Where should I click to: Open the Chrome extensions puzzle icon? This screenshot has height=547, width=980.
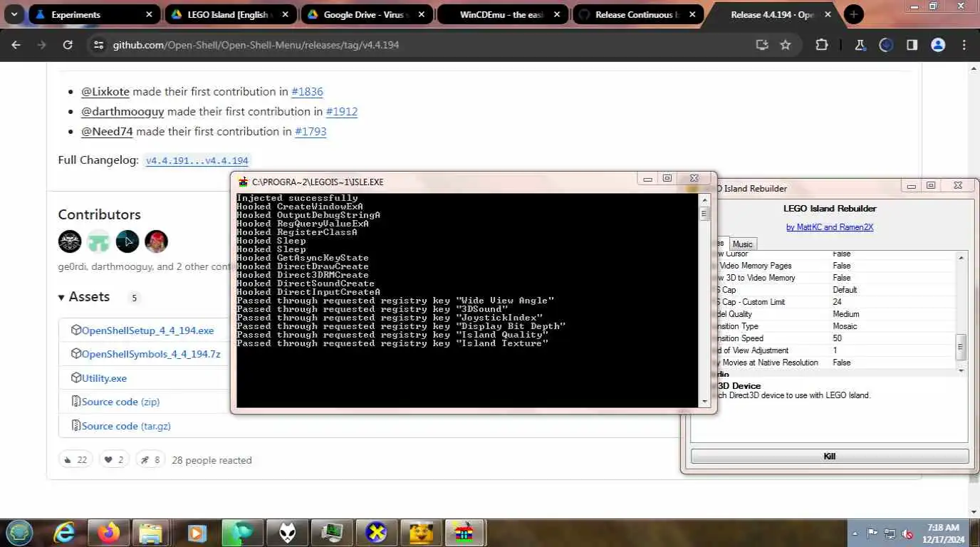pos(822,45)
